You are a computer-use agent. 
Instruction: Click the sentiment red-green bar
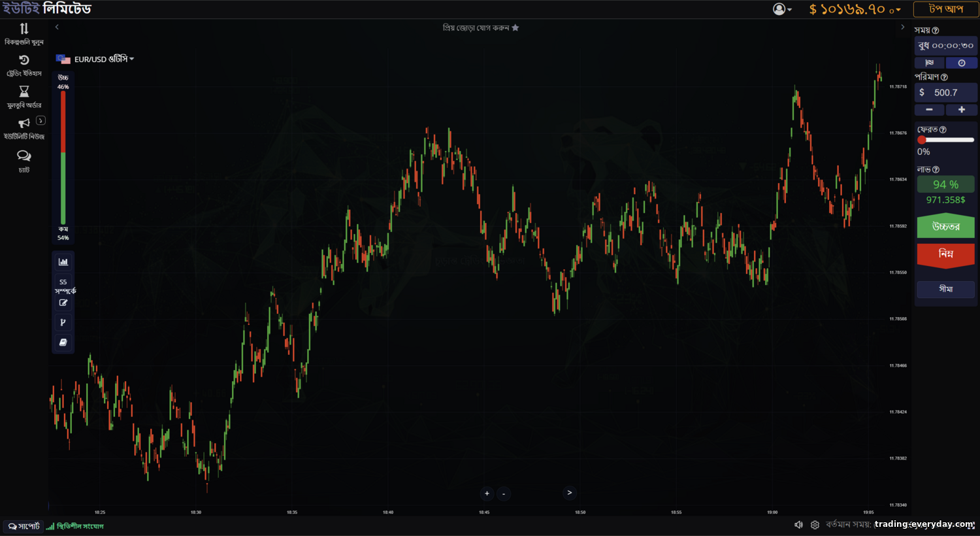point(63,158)
